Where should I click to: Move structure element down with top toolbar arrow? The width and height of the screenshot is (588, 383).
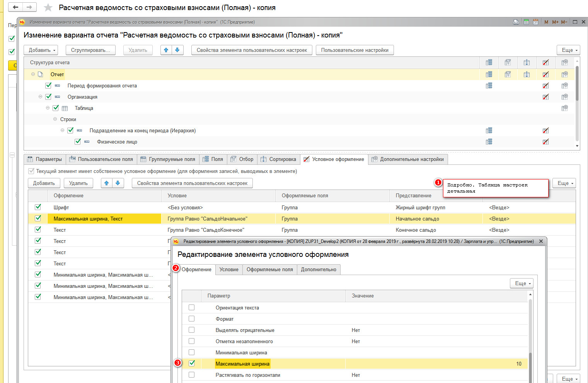[x=177, y=50]
